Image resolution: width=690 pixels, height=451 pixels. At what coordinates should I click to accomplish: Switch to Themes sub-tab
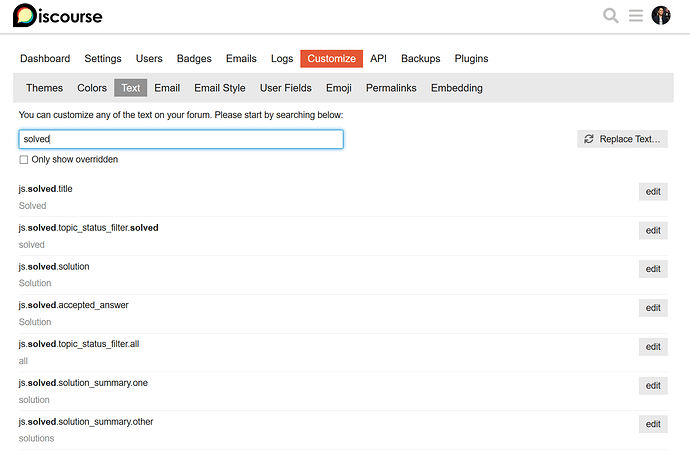44,88
